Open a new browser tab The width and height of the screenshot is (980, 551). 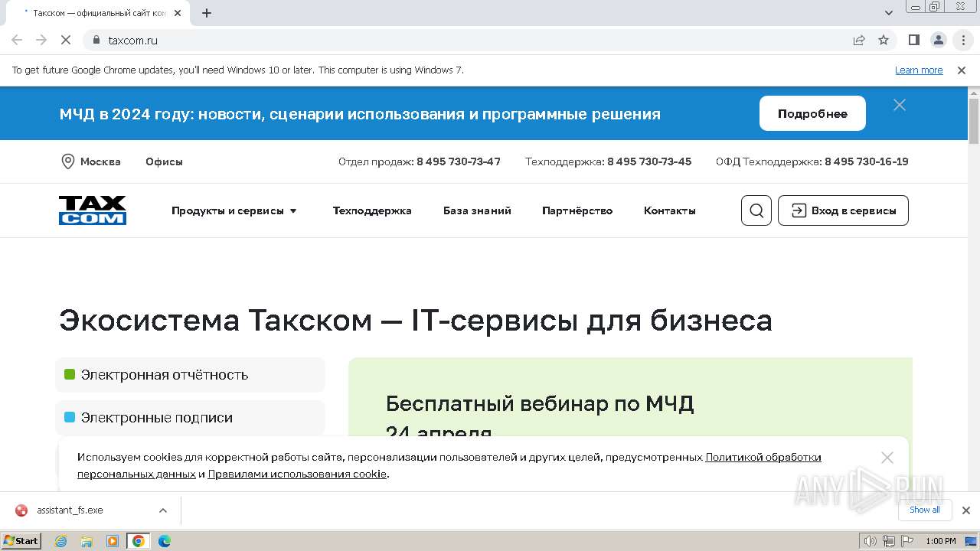[x=207, y=13]
